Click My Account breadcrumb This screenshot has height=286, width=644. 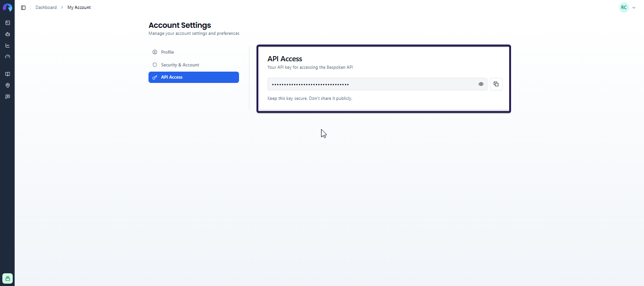tap(79, 8)
